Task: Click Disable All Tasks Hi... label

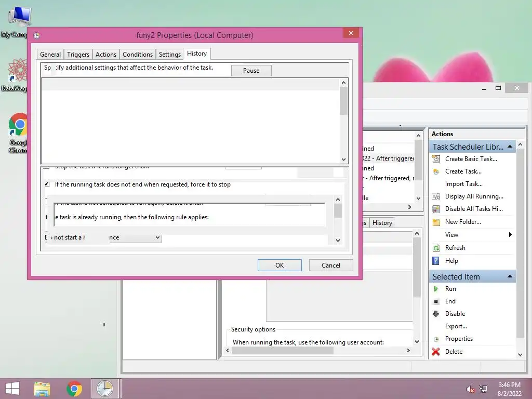Action: click(474, 209)
